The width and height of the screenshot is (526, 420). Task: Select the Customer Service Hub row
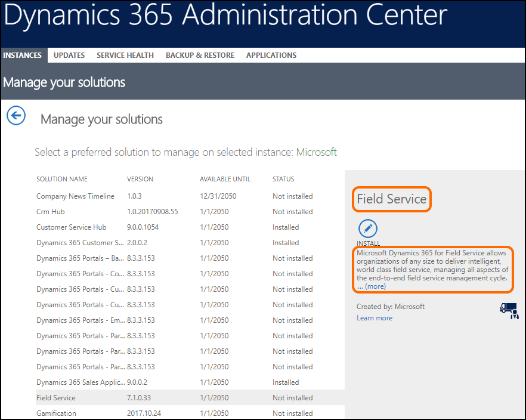tap(71, 227)
